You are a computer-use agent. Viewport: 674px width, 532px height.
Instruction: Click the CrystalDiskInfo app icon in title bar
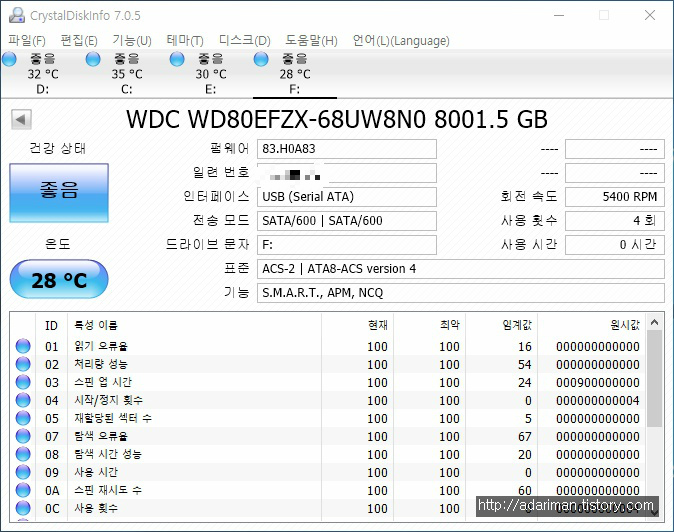16,15
